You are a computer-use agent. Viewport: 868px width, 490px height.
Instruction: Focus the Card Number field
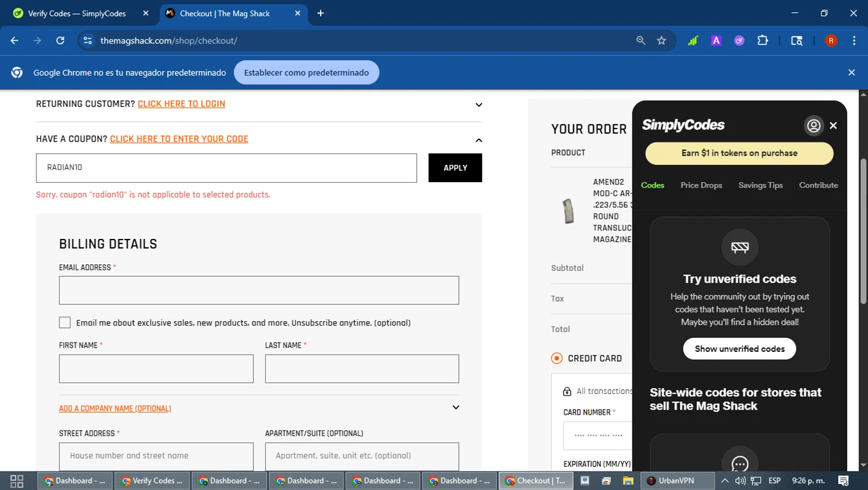[597, 435]
